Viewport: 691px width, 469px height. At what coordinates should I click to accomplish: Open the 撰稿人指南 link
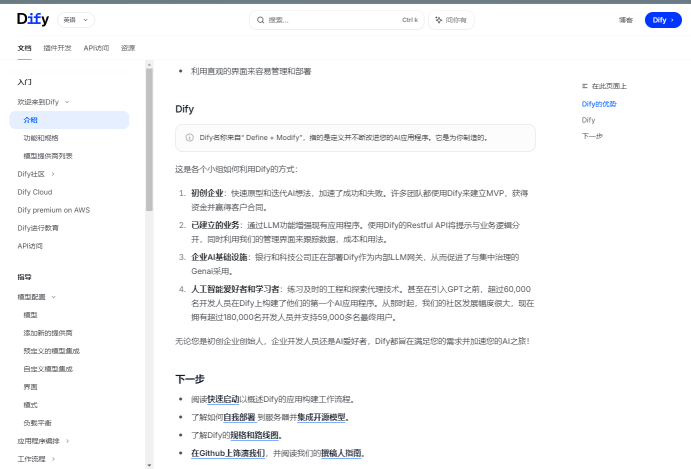tap(341, 453)
